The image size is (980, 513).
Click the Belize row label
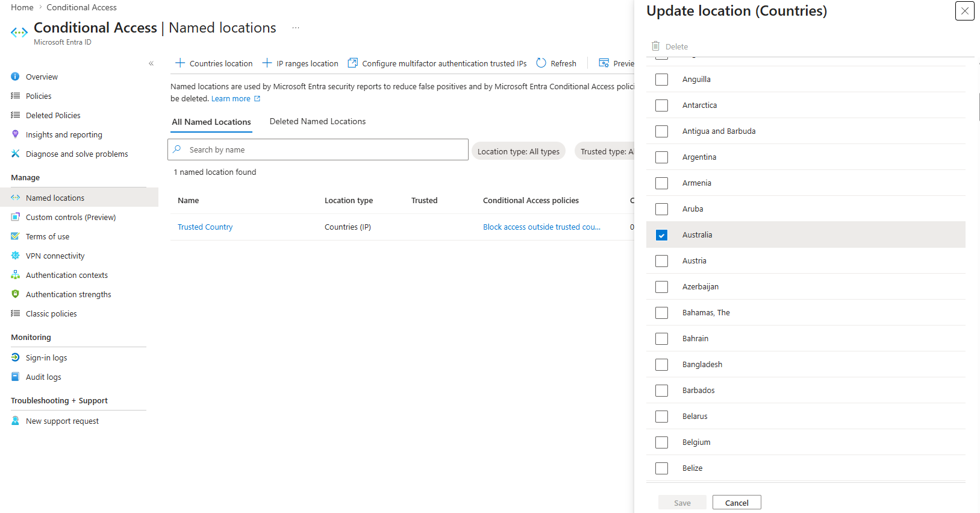[x=692, y=468]
